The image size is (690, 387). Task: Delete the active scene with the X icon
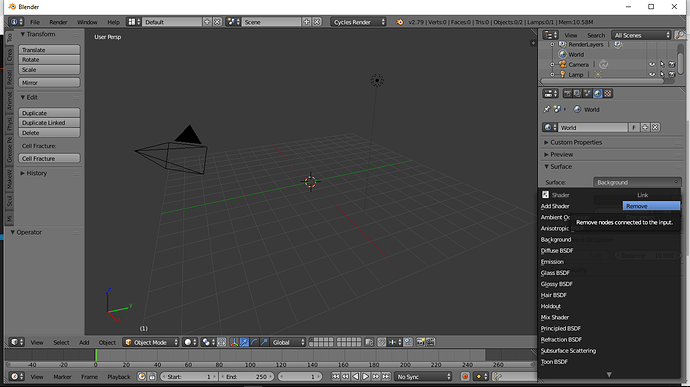pos(317,22)
